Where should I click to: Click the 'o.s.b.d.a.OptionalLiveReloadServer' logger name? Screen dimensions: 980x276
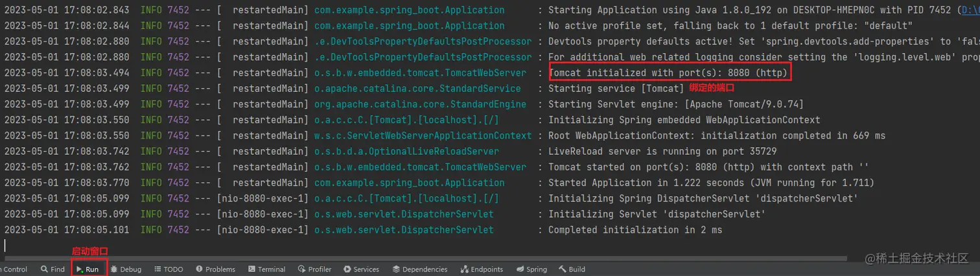(406, 152)
